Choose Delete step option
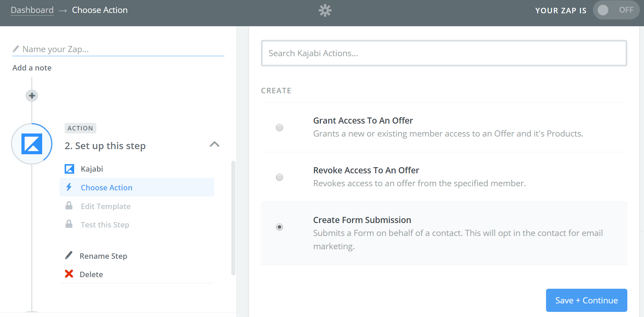The height and width of the screenshot is (317, 644). 91,274
